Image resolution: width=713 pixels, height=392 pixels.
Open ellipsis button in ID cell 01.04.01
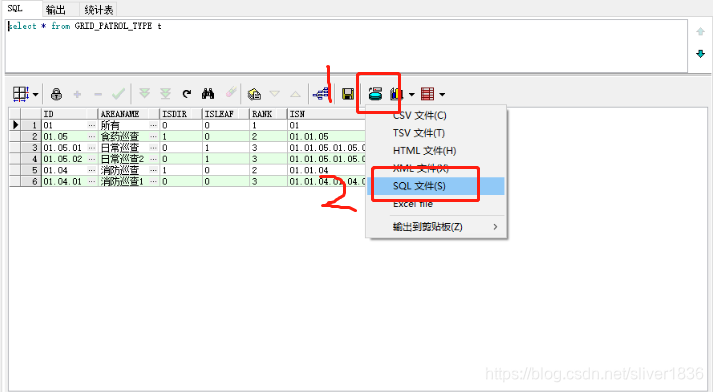[92, 181]
